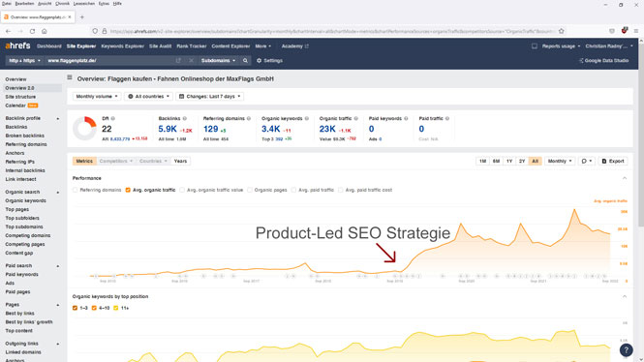The height and width of the screenshot is (362, 644).
Task: Click the www.flaggenplatz.de URL input field
Action: pos(108,60)
